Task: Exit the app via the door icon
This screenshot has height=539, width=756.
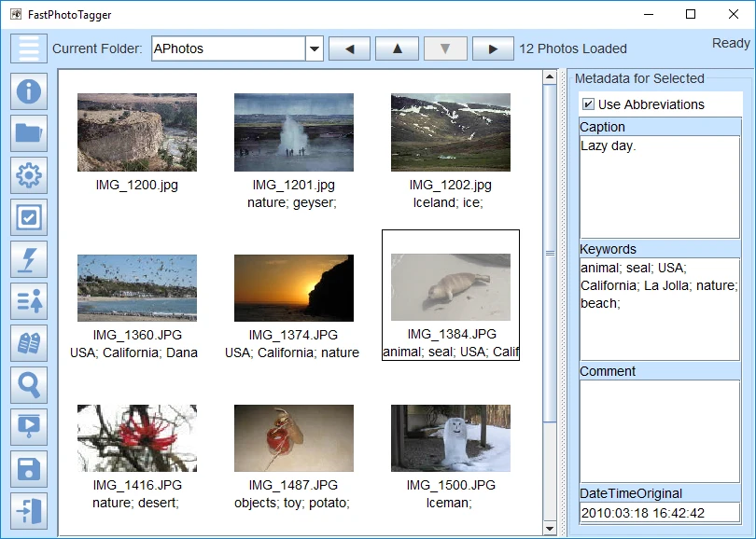Action: (x=30, y=511)
